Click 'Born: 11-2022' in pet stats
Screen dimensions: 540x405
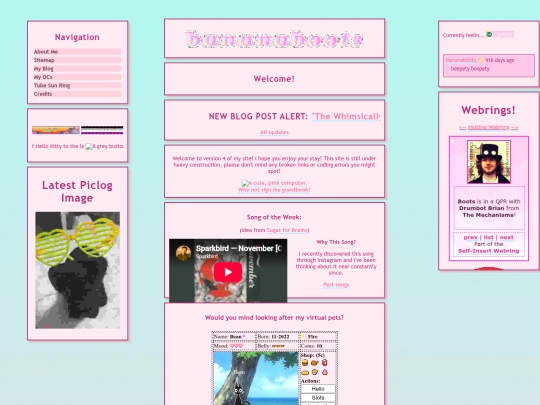point(273,336)
